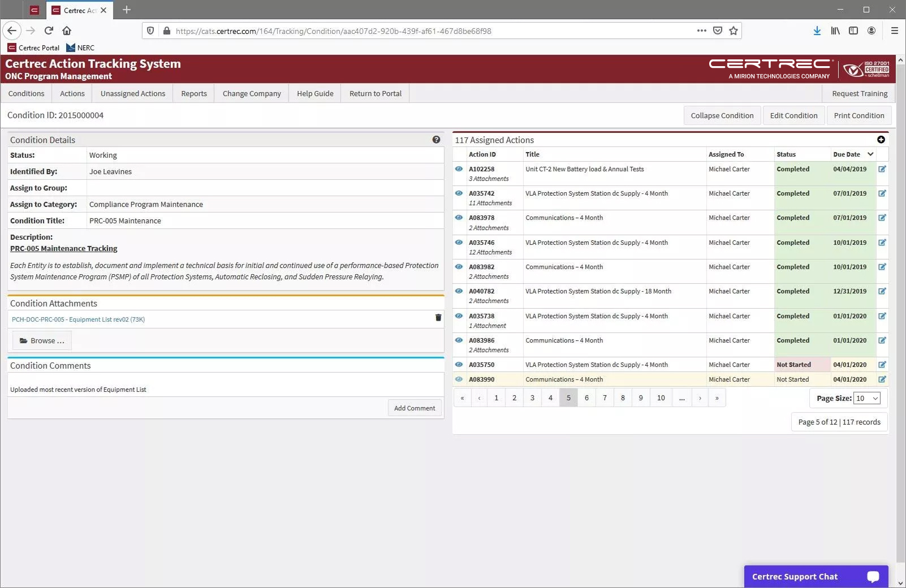Screen dimensions: 906x588
Task: Go to the next page of actions
Action: click(x=700, y=398)
